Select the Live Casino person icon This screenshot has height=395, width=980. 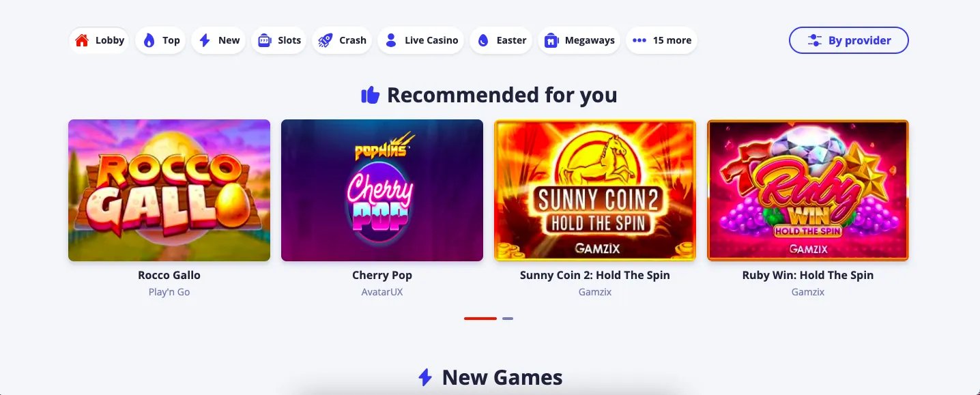tap(391, 40)
